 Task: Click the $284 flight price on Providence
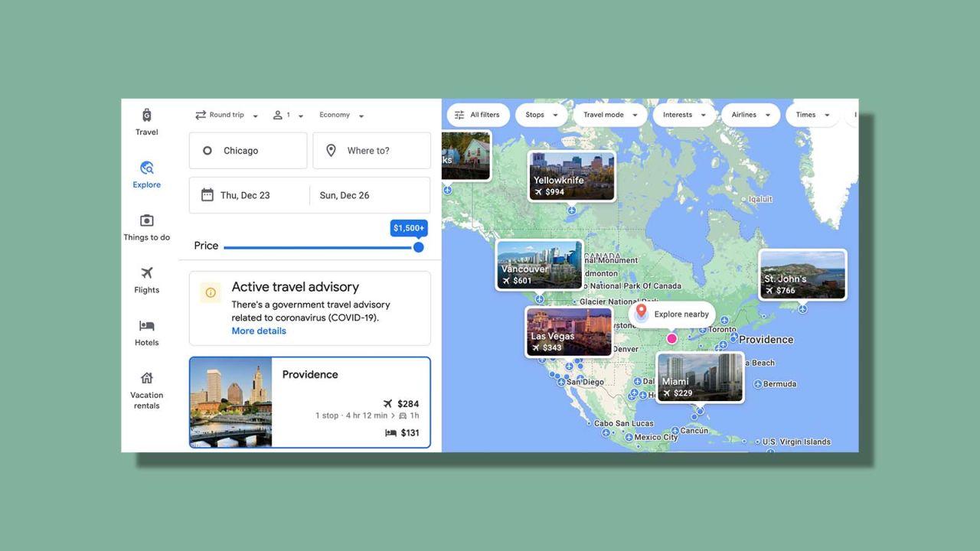[x=408, y=403]
